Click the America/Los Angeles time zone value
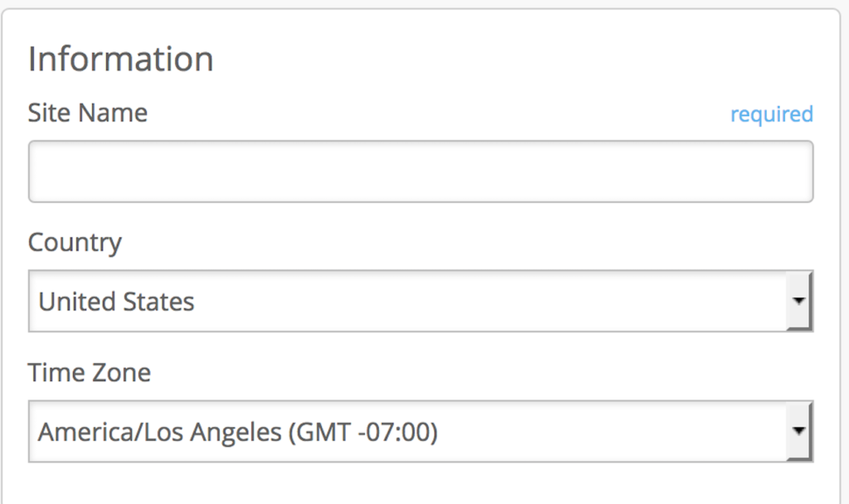849x504 pixels. 158,432
